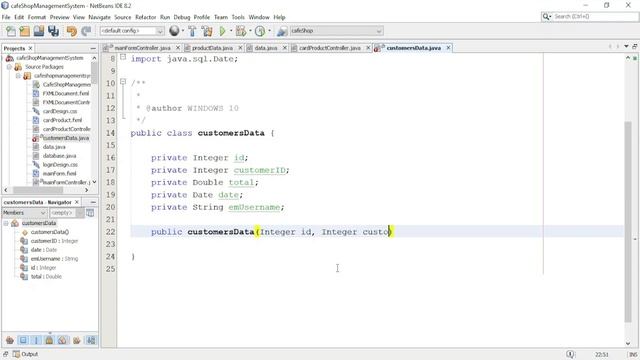Click the Redo arrow icon

(86, 31)
